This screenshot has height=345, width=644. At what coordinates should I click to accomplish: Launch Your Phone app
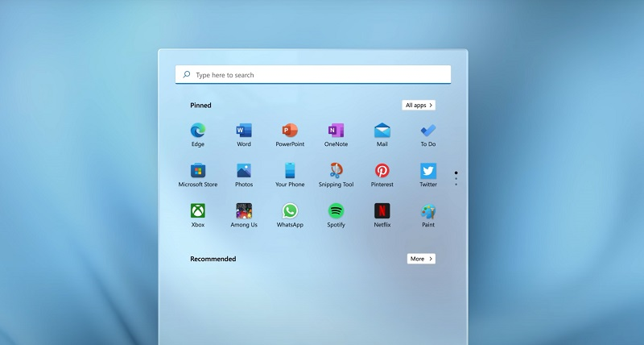coord(290,175)
